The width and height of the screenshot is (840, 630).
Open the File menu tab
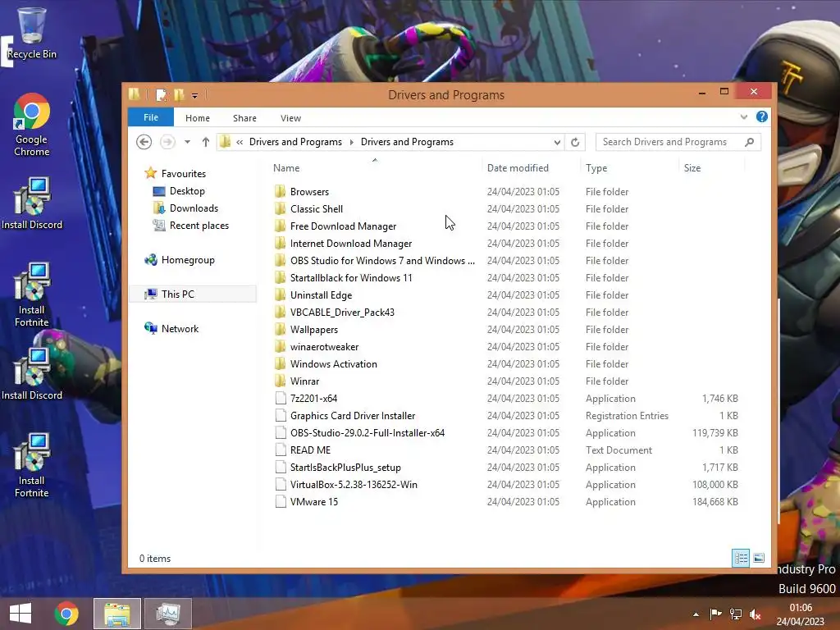(x=151, y=117)
